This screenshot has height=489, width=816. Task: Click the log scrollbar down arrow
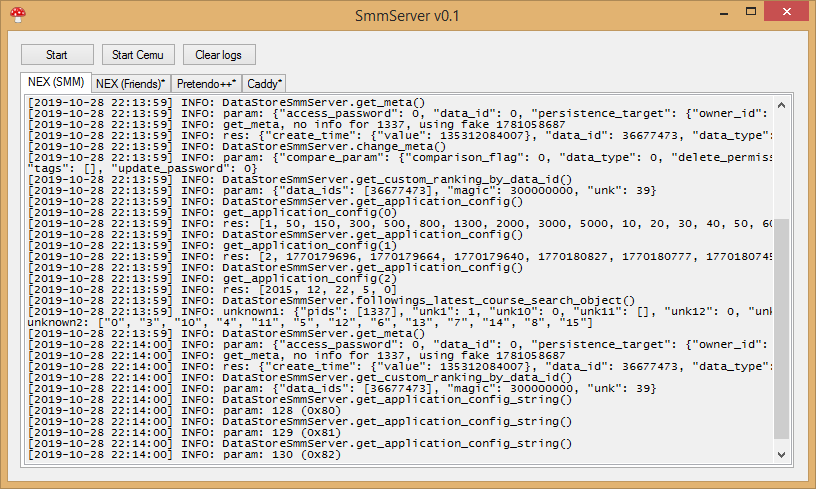(781, 454)
